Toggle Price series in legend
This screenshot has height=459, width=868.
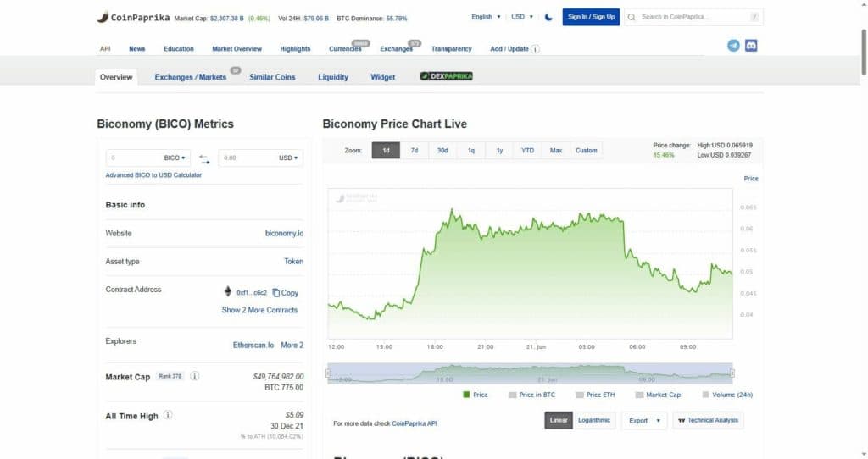click(x=475, y=395)
